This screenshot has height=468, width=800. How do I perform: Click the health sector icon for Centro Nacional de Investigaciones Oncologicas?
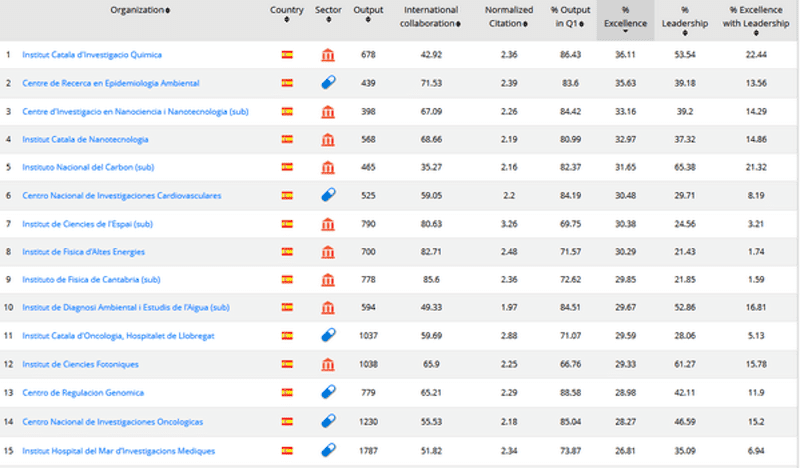tap(328, 421)
